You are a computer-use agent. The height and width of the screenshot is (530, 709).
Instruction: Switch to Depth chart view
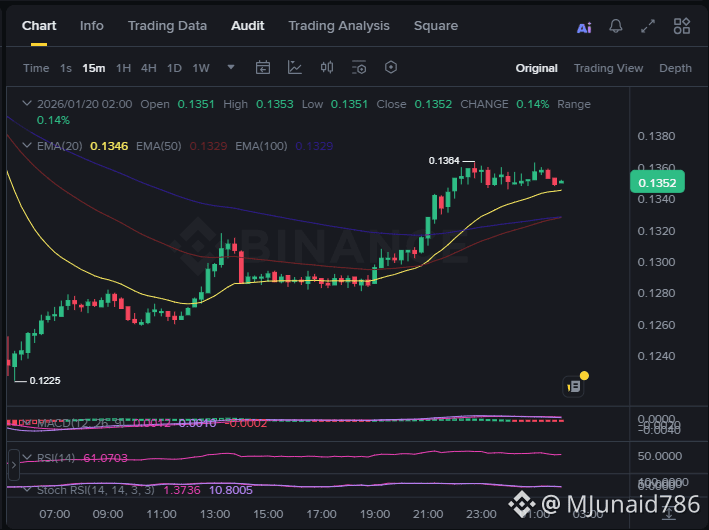(675, 68)
